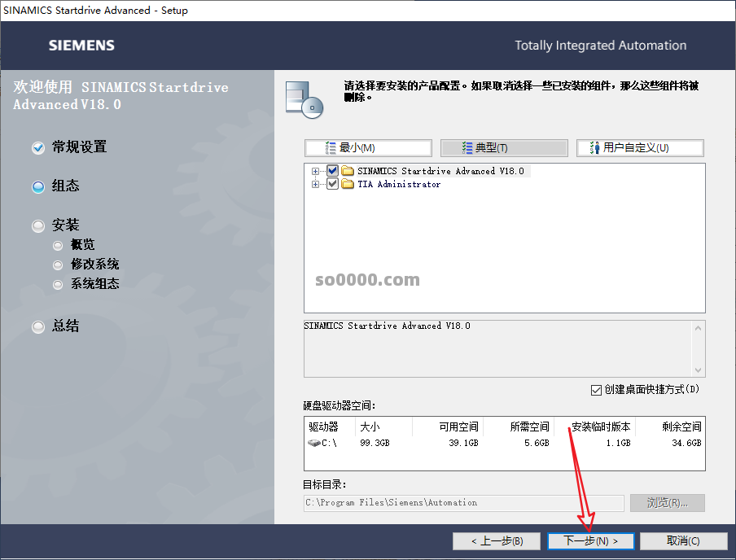This screenshot has height=560, width=736.
Task: Click the target directory path field
Action: [x=464, y=503]
